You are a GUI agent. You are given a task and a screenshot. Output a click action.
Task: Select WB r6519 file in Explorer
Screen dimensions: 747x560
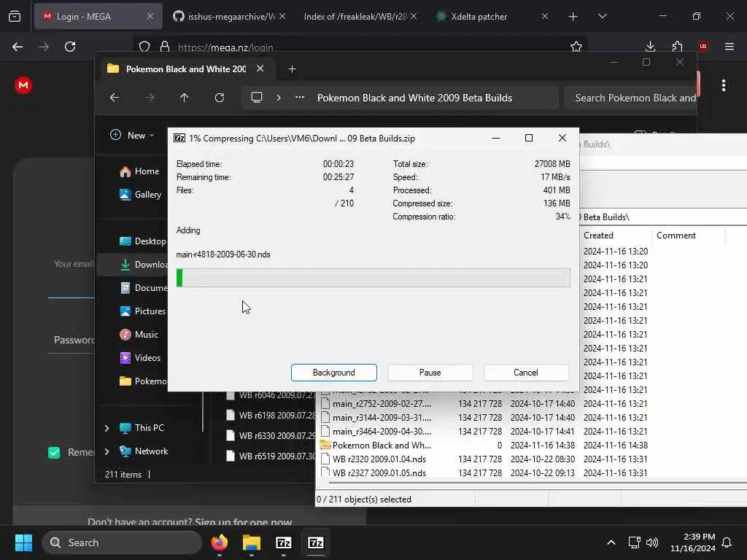pyautogui.click(x=271, y=456)
